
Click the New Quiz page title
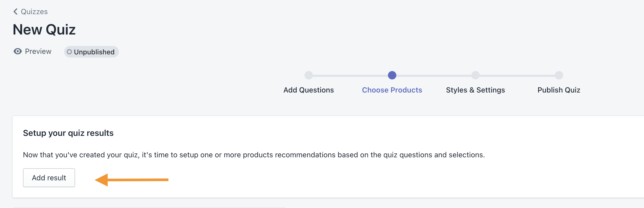click(44, 30)
